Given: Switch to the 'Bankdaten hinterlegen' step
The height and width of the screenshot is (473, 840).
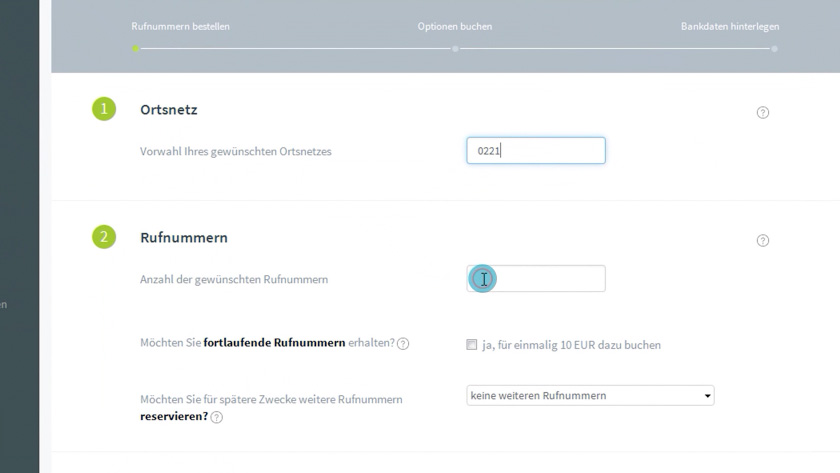Looking at the screenshot, I should 730,26.
